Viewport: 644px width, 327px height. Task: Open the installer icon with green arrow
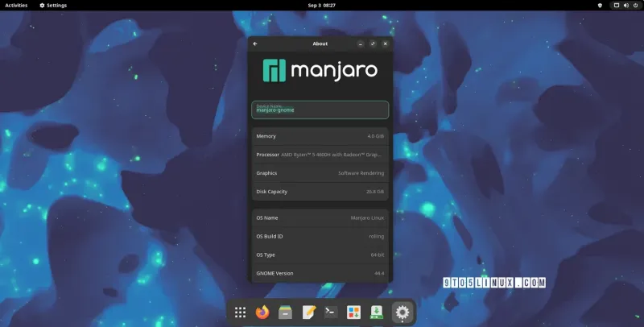[x=375, y=313]
